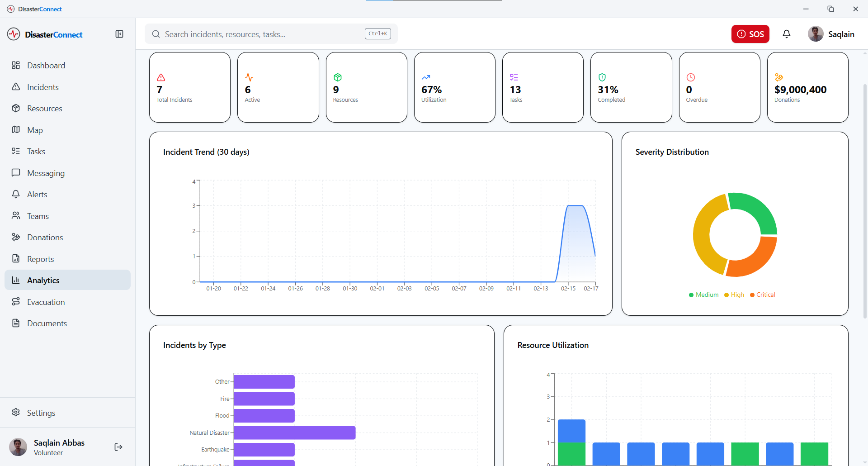
Task: Open the Messaging section
Action: click(x=47, y=173)
